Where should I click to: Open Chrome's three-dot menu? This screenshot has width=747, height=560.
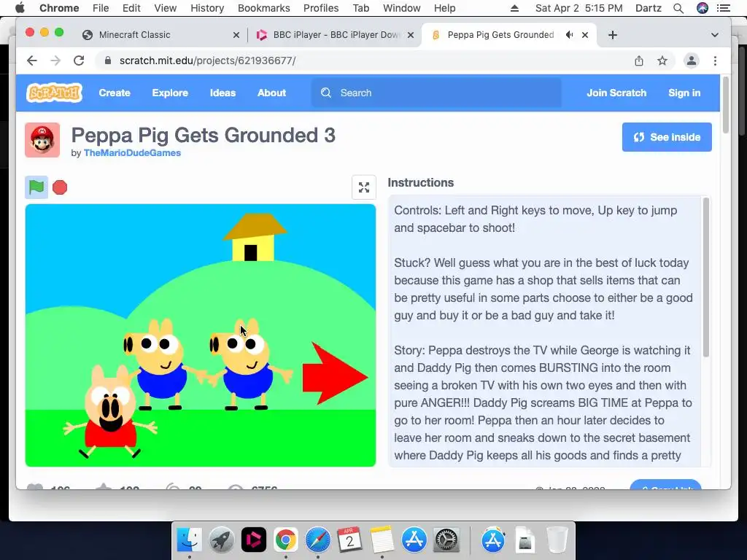pos(715,61)
